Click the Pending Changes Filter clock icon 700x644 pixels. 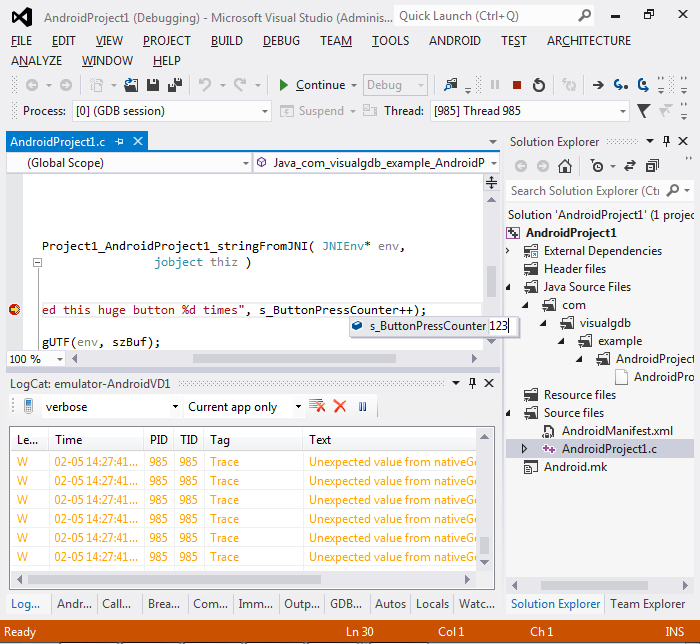pyautogui.click(x=597, y=166)
